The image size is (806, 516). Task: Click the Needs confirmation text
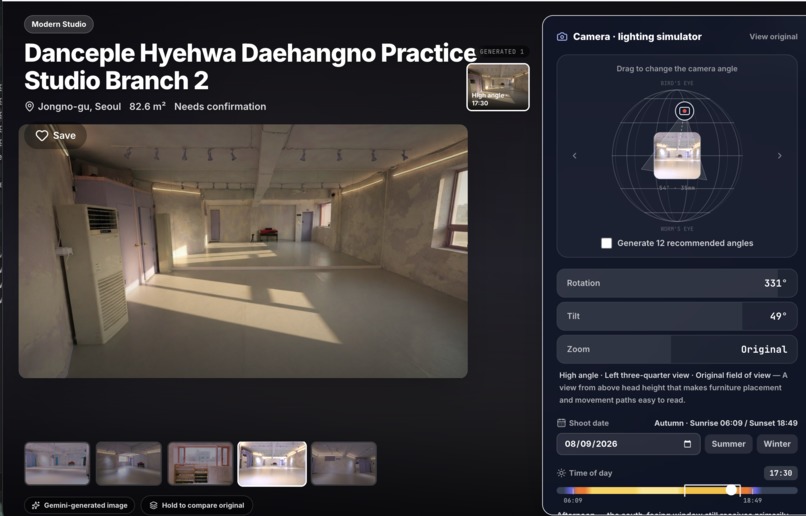point(220,106)
